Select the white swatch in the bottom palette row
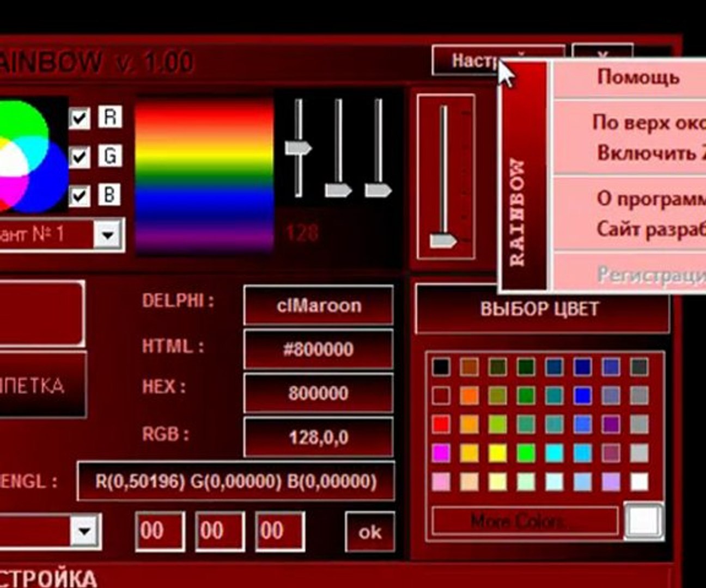Viewport: 706px width, 588px height. 639,482
